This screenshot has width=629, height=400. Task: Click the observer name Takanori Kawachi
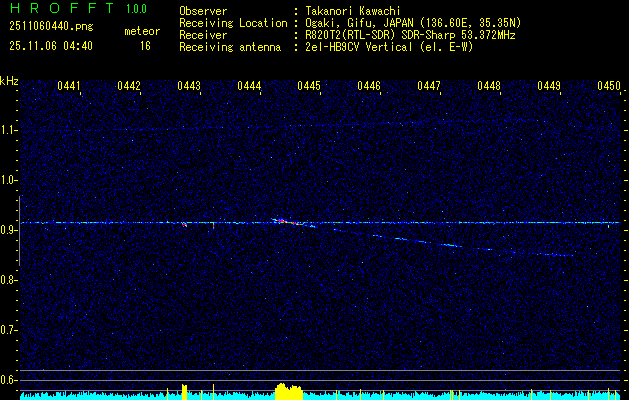point(351,10)
